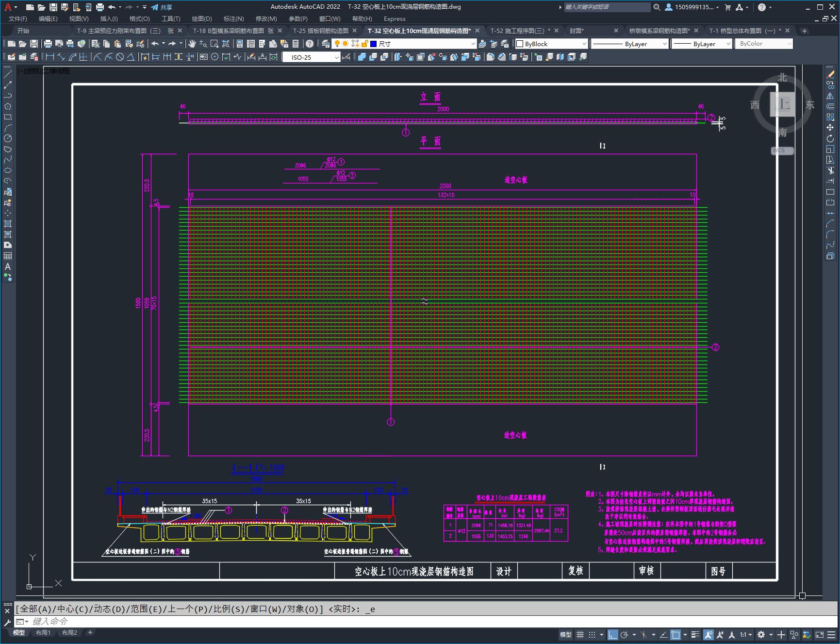Click the 共享 share button
This screenshot has width=840, height=644.
coord(162,7)
